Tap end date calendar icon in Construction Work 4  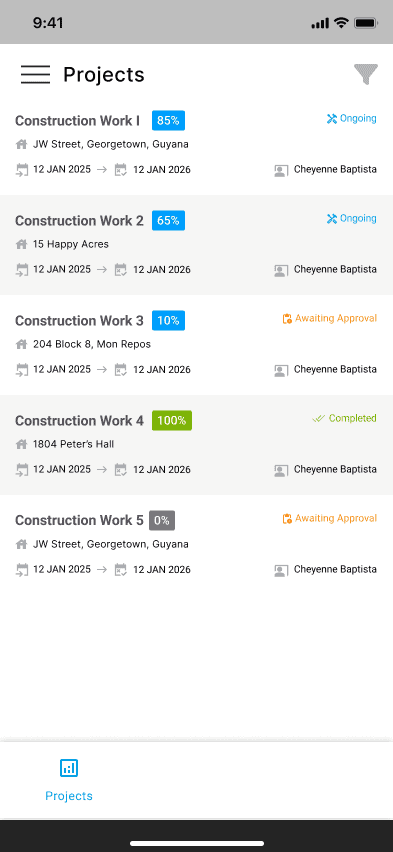(x=121, y=470)
